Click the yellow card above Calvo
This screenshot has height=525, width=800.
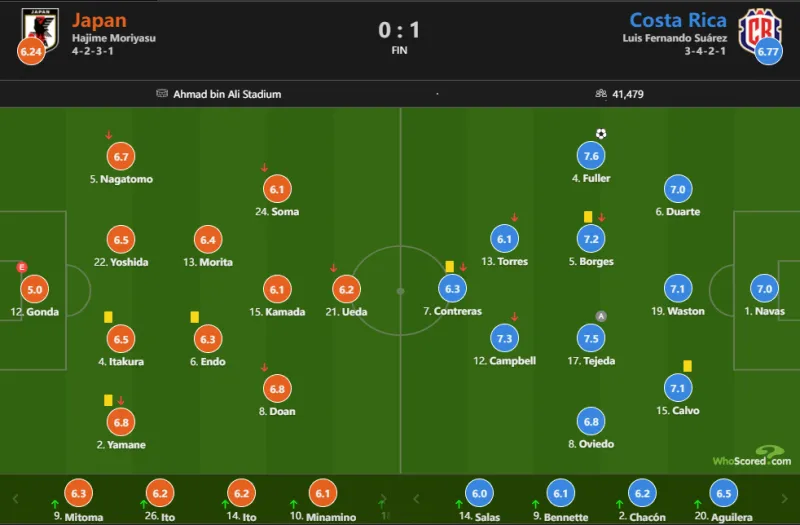[688, 366]
